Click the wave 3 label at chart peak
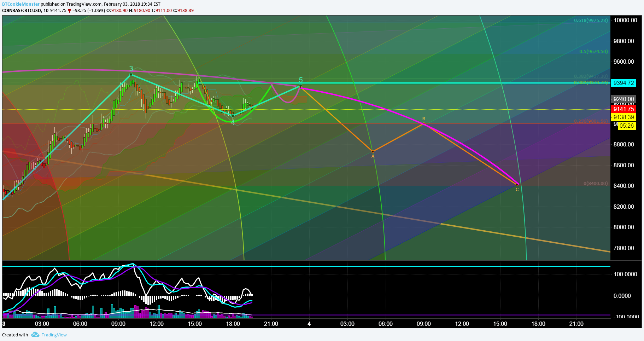 pyautogui.click(x=131, y=69)
